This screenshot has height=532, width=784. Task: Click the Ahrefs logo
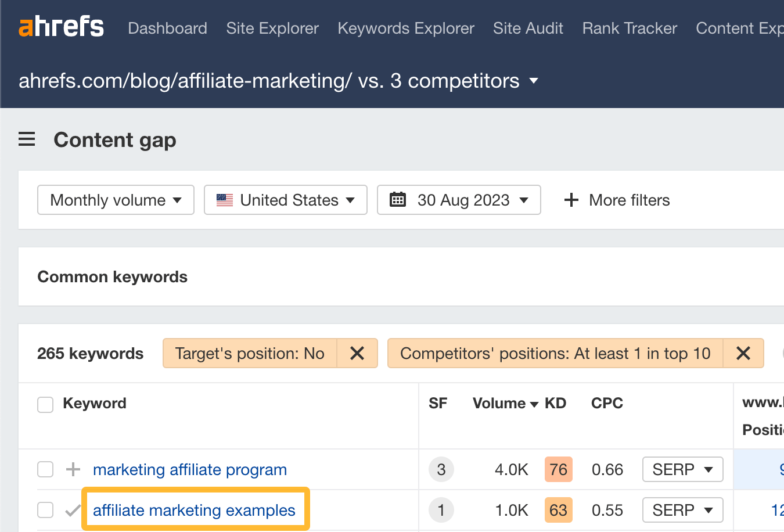(x=61, y=26)
